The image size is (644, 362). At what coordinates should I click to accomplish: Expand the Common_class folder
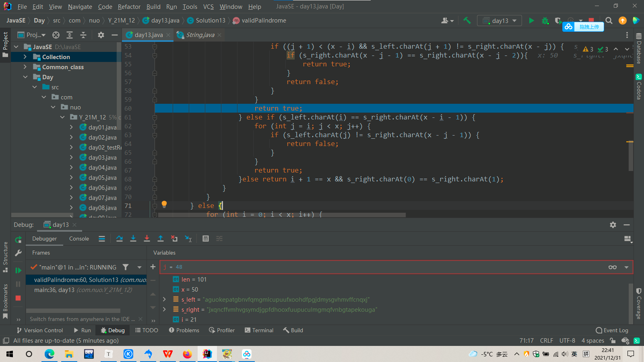(x=25, y=67)
